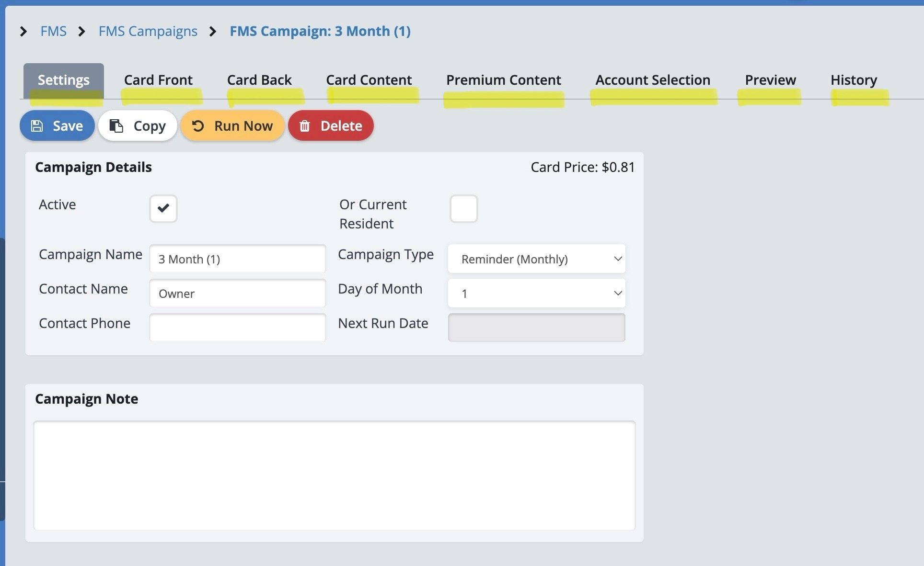View the History tab
This screenshot has width=924, height=566.
[854, 80]
